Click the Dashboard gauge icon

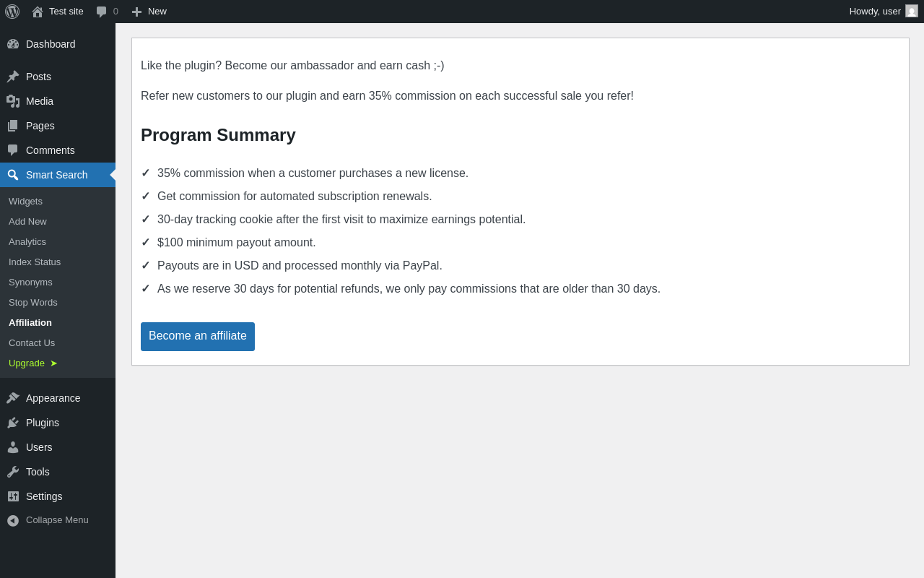coord(13,44)
